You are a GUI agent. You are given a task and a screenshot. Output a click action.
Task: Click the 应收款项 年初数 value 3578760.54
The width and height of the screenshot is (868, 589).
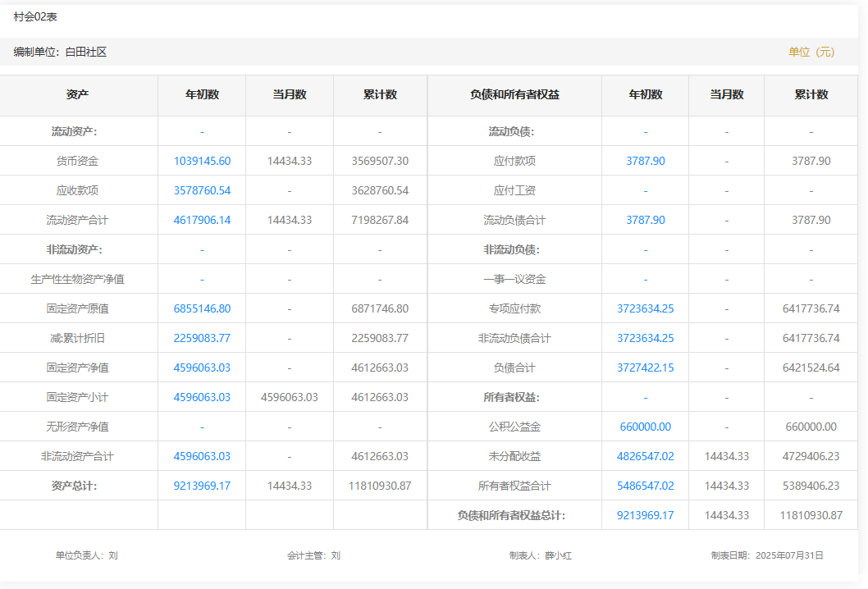pyautogui.click(x=202, y=190)
